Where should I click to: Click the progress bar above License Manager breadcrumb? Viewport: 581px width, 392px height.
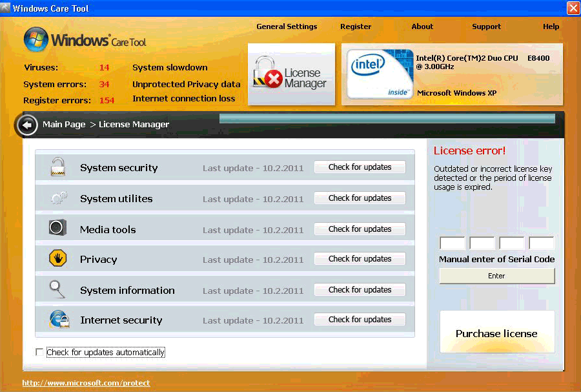click(x=386, y=118)
